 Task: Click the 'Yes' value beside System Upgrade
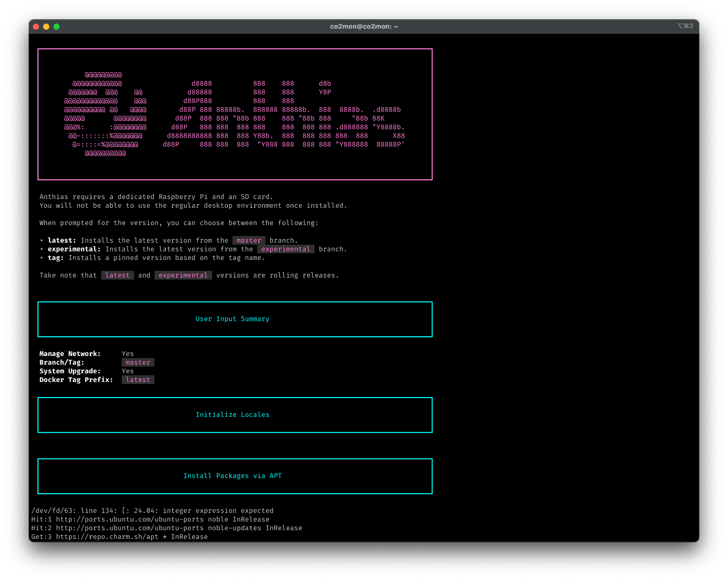point(128,371)
